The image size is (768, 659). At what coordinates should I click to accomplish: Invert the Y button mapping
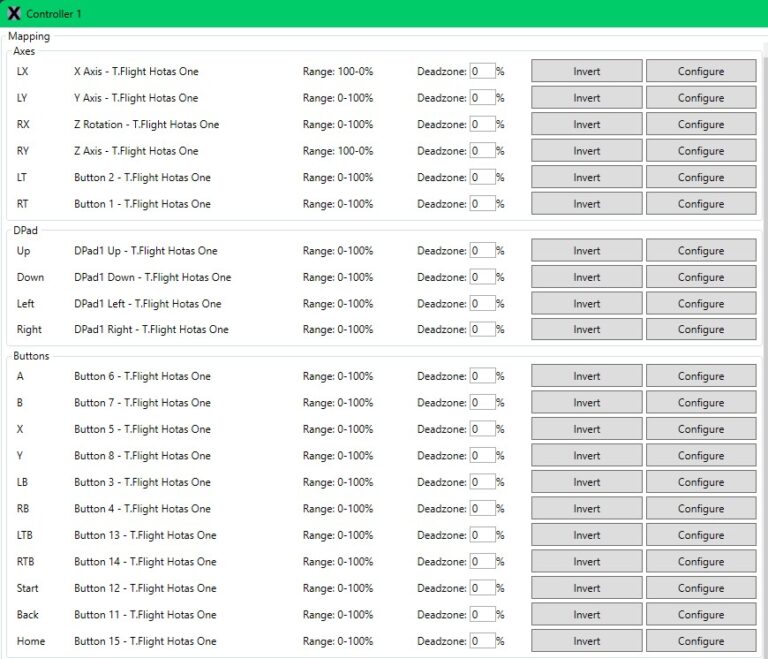pyautogui.click(x=586, y=456)
